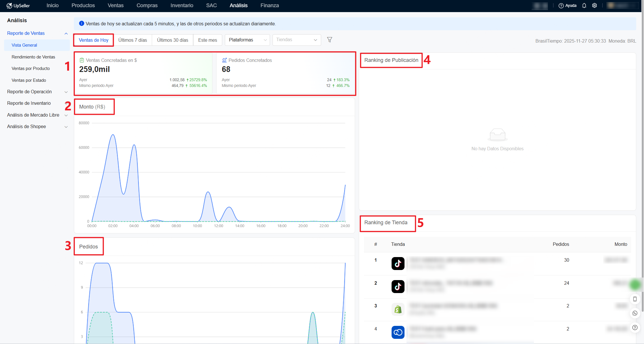
Task: Click first TikTok store icon
Action: tap(398, 263)
